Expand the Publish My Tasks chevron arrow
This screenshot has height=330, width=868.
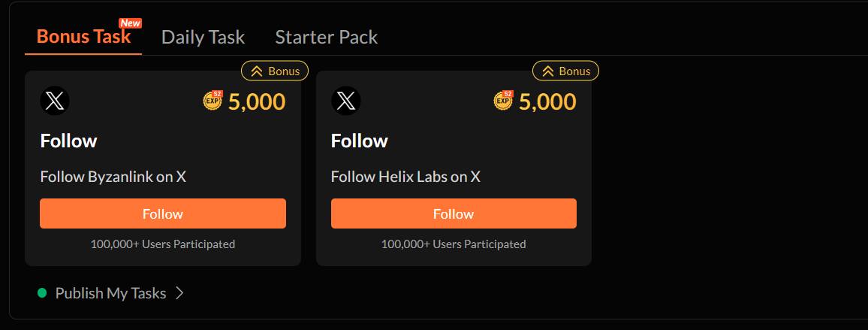click(179, 293)
